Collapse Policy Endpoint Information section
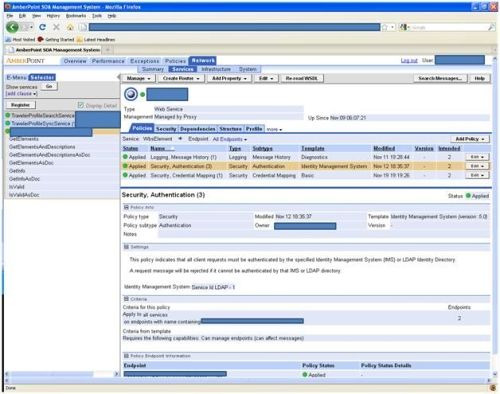The image size is (500, 394). coord(126,356)
